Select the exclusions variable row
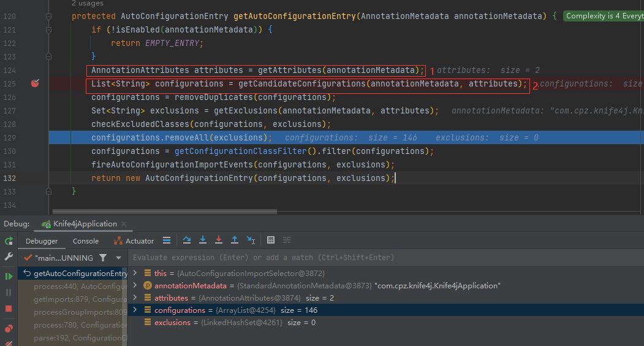Viewport: 644px width, 346px height. point(386,323)
